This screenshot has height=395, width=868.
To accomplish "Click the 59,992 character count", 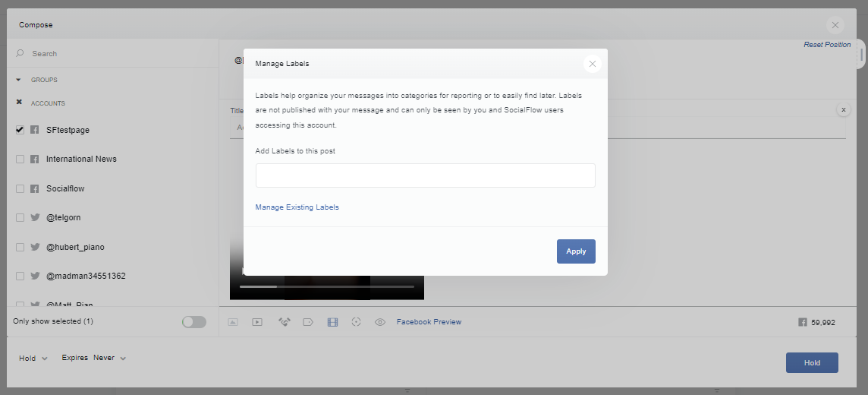I will (823, 322).
